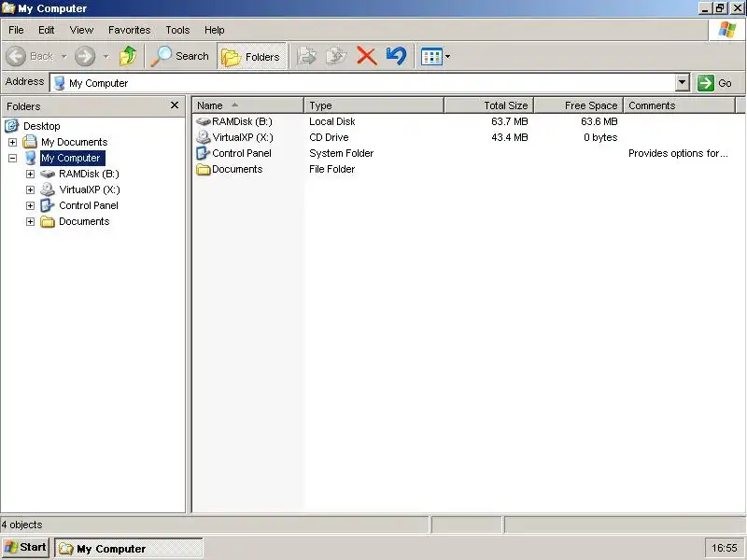This screenshot has height=560, width=747.
Task: Open the Tools menu
Action: (x=177, y=30)
